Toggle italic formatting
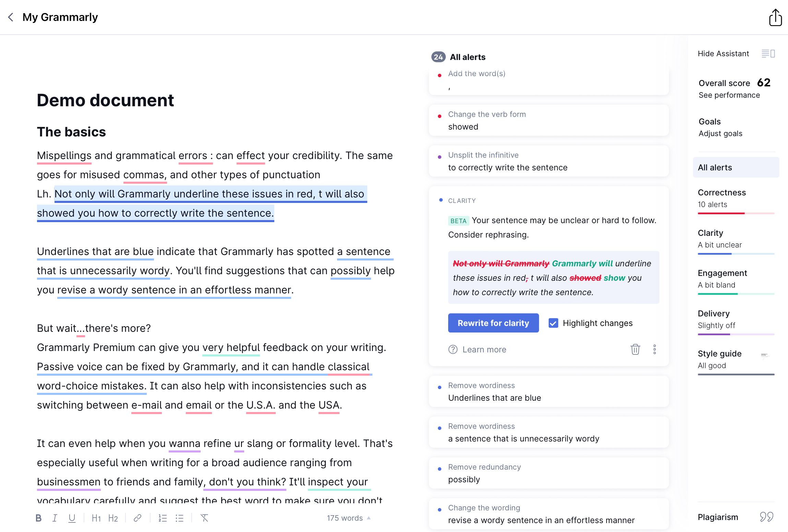 (x=55, y=518)
